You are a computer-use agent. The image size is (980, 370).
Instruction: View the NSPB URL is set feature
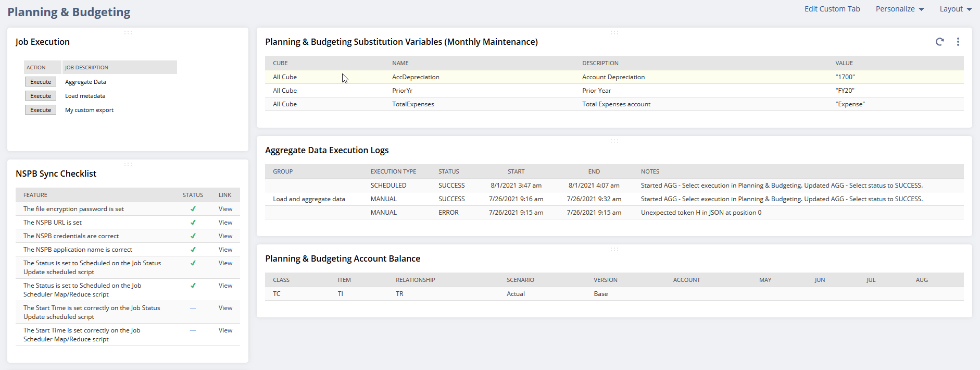(225, 223)
